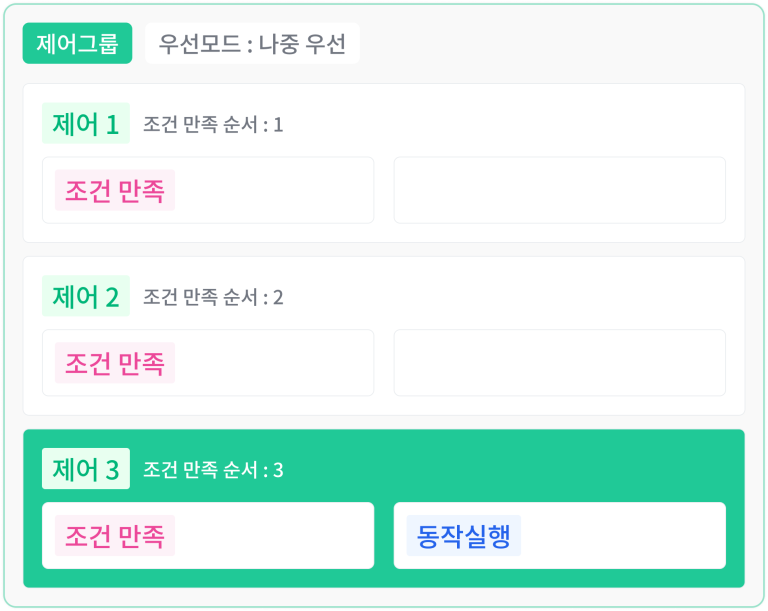This screenshot has width=768, height=611.
Task: Select 조건 만족 badge in 제어 3
Action: (115, 536)
